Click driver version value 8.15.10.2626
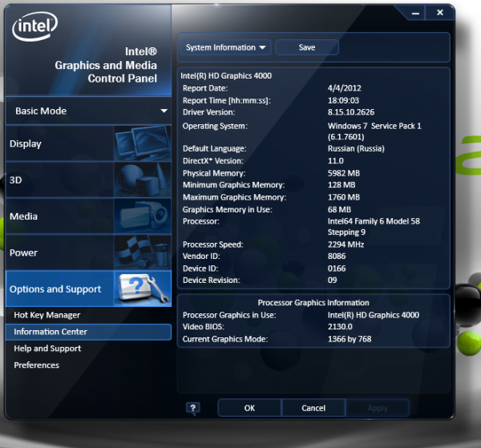Viewport: 481px width, 448px height. pyautogui.click(x=351, y=112)
